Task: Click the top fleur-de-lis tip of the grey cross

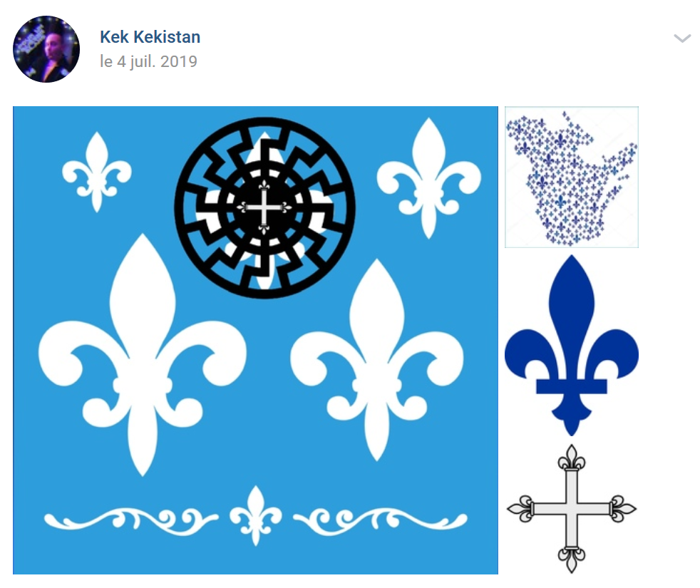Action: pyautogui.click(x=572, y=457)
